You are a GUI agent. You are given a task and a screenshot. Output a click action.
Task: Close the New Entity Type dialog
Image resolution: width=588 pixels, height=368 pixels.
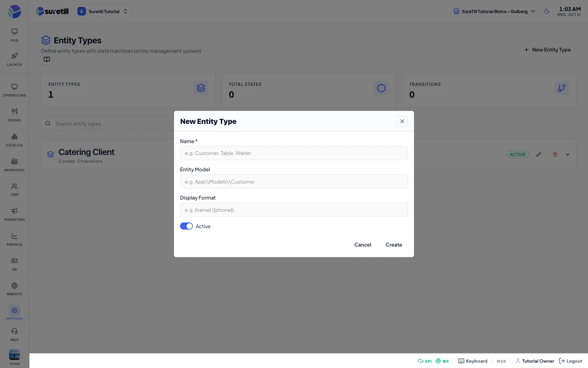tap(402, 121)
